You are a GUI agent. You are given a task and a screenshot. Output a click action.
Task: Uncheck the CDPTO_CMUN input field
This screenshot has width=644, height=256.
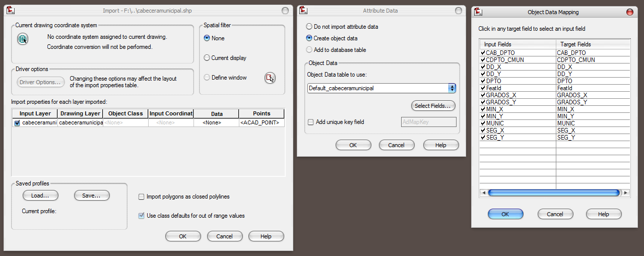(483, 59)
